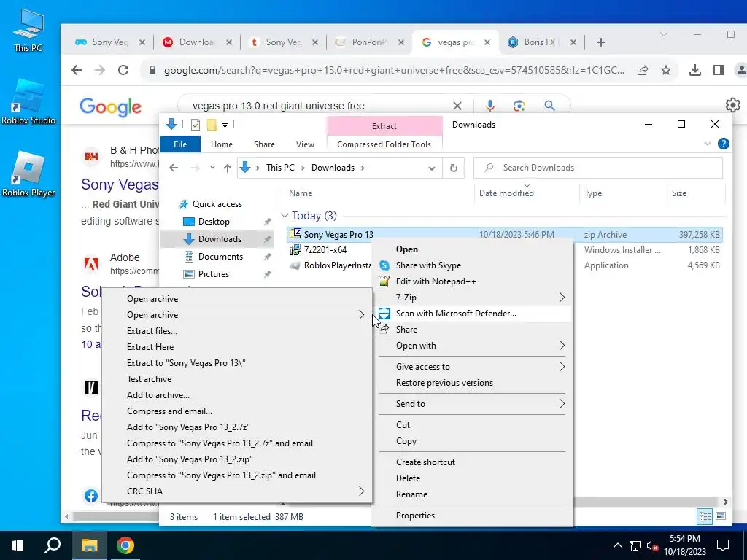The height and width of the screenshot is (560, 747).
Task: Open recent locations dropdown in Explorer
Action: [x=212, y=168]
